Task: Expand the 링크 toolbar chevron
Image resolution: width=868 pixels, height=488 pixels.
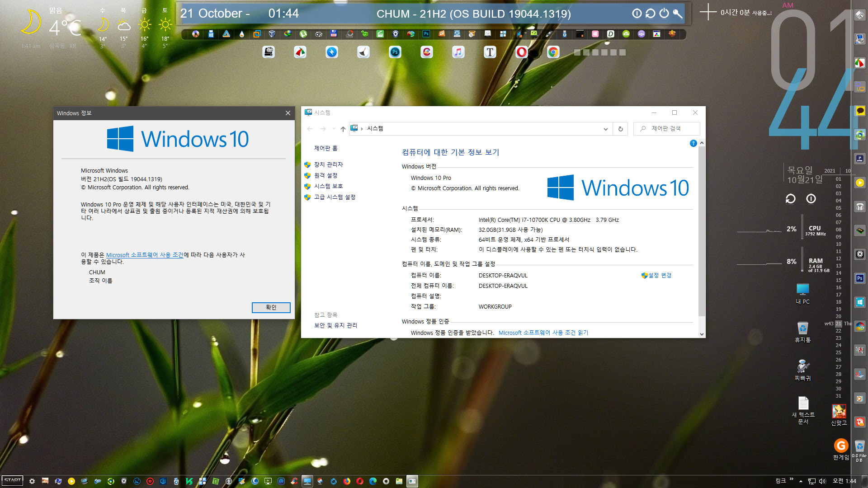Action: [x=792, y=479]
